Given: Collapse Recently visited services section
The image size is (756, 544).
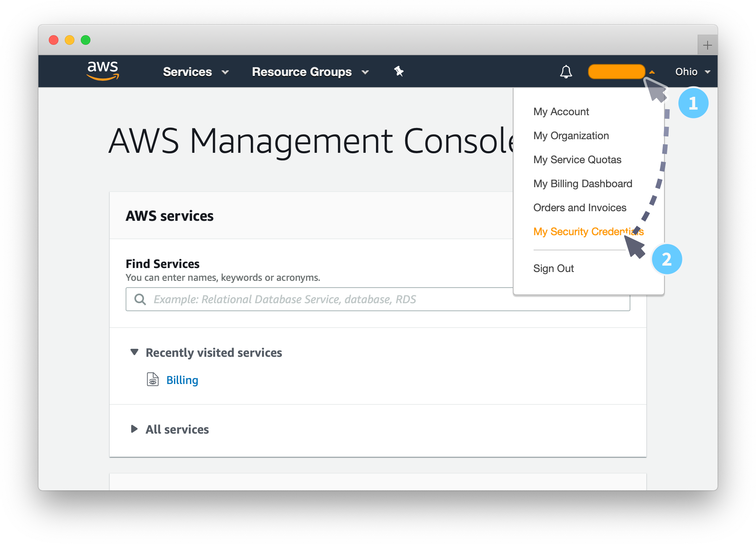Looking at the screenshot, I should point(134,352).
